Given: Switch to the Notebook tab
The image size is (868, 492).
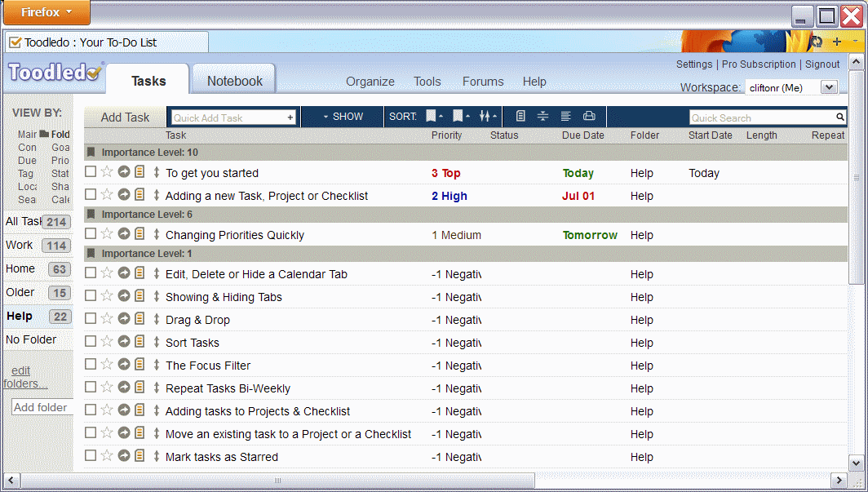Looking at the screenshot, I should (x=234, y=81).
